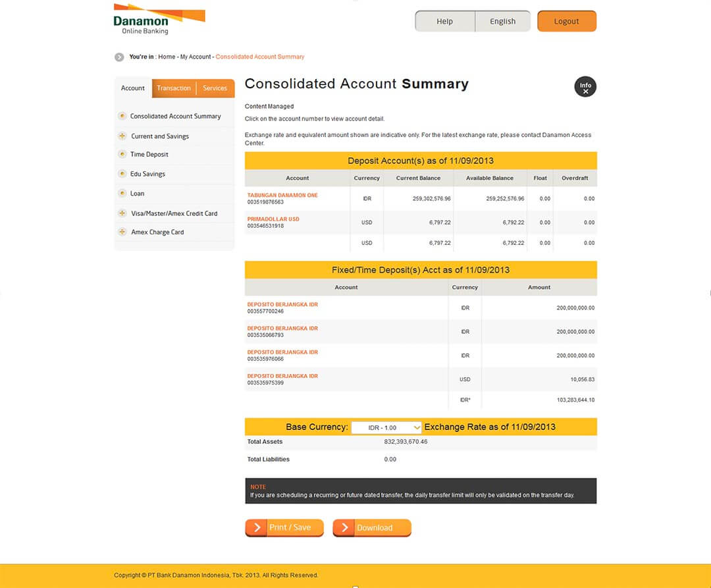This screenshot has height=588, width=711.
Task: Click the orange arrow icon on Download
Action: (x=345, y=527)
